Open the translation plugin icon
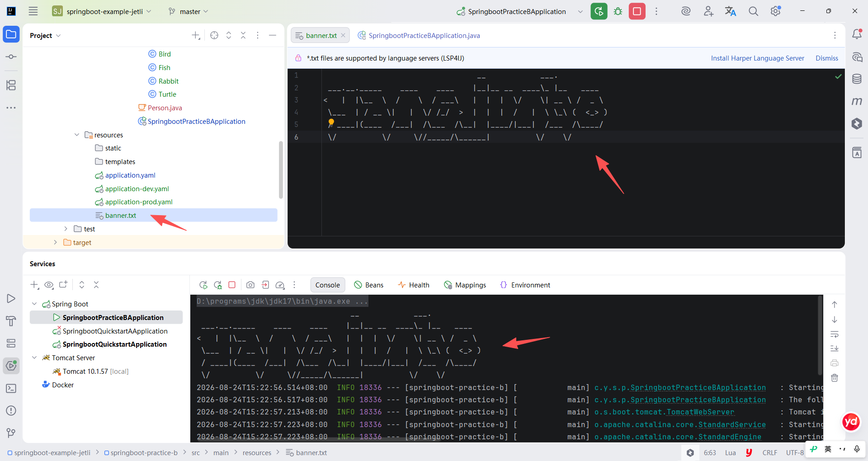The width and height of the screenshot is (868, 461). click(731, 11)
